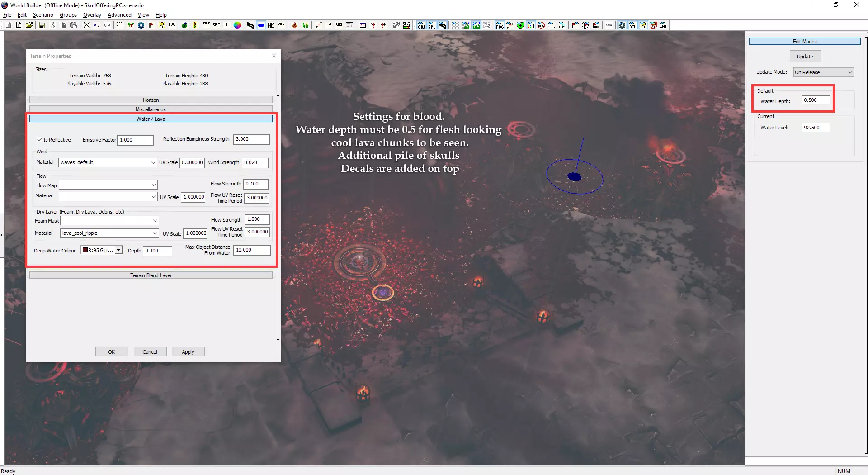Open the Overlay menu

pyautogui.click(x=92, y=15)
